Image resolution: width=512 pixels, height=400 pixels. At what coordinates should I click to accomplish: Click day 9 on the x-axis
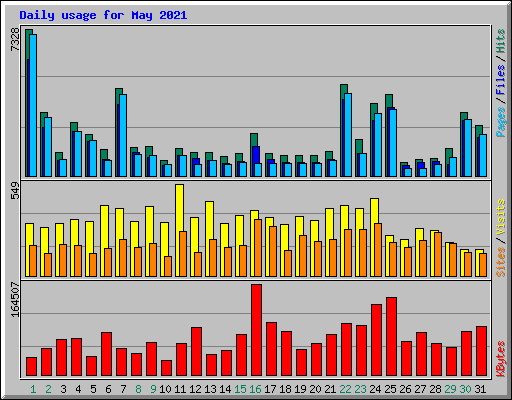153,389
